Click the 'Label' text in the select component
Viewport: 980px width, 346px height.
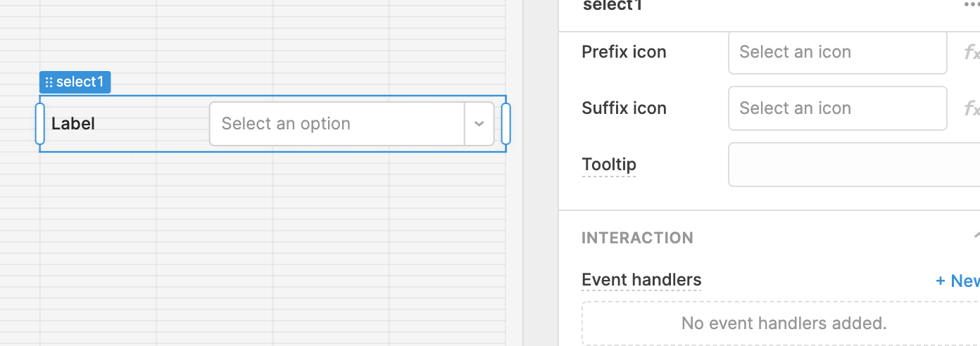[73, 124]
